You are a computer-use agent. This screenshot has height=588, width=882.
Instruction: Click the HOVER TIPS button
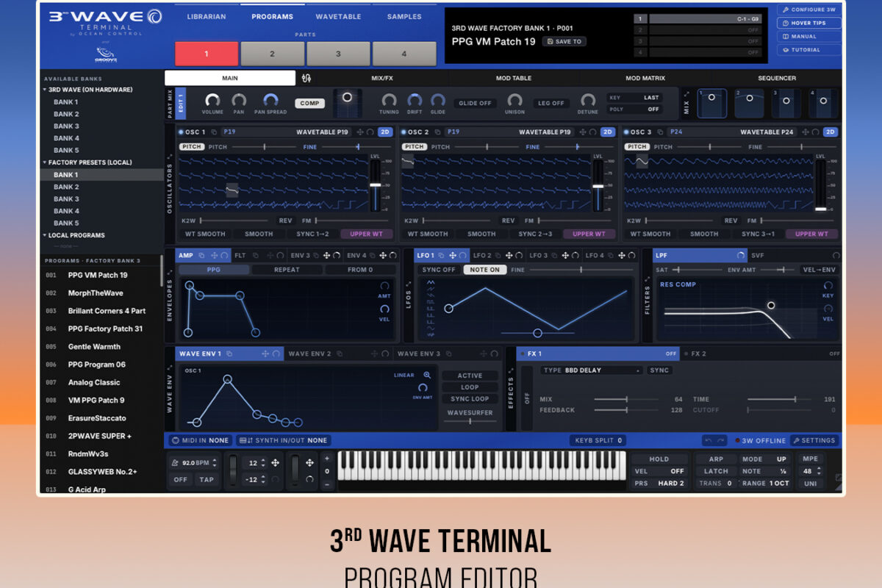pos(809,23)
